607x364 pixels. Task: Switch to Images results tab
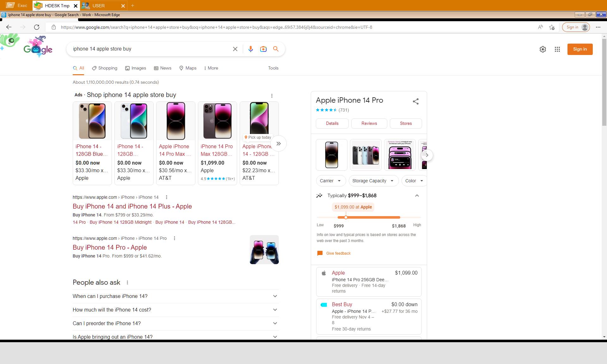(x=136, y=68)
